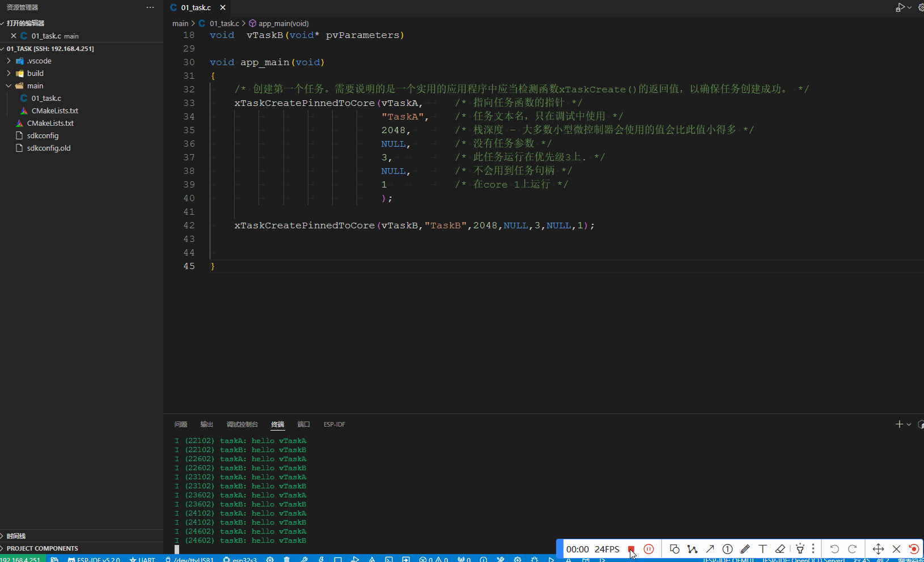Activate the spotlight highlighter tool

pyautogui.click(x=800, y=549)
